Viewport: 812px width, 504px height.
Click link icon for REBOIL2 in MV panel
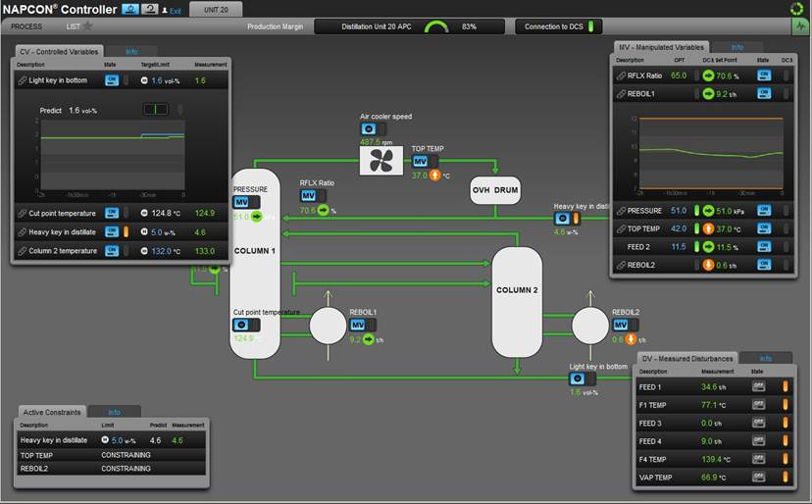point(621,265)
